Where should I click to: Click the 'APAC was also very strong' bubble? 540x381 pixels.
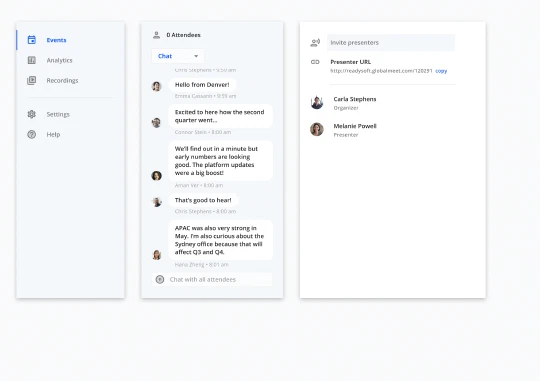pos(220,240)
